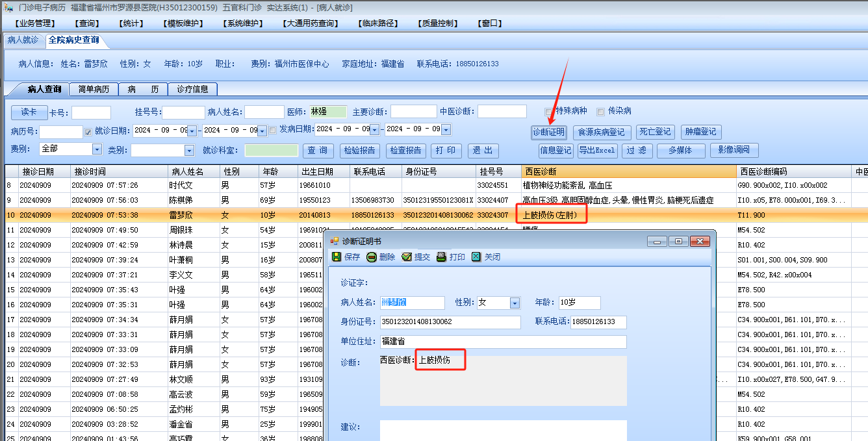Click the 查 询 search button
Viewport: 868px width, 441px height.
click(x=318, y=151)
